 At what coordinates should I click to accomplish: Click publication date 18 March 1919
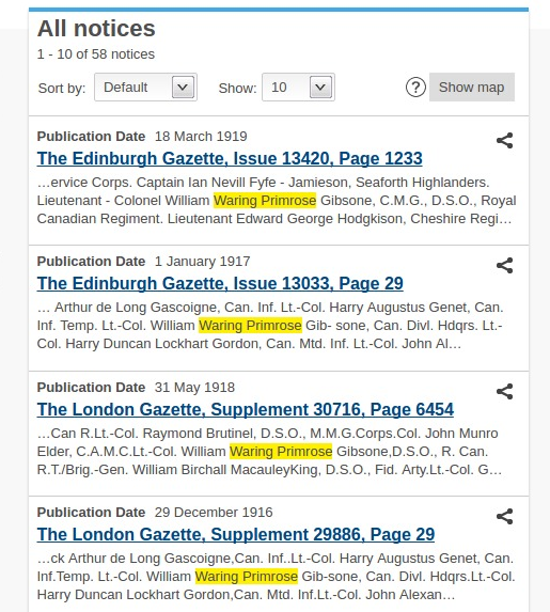201,136
